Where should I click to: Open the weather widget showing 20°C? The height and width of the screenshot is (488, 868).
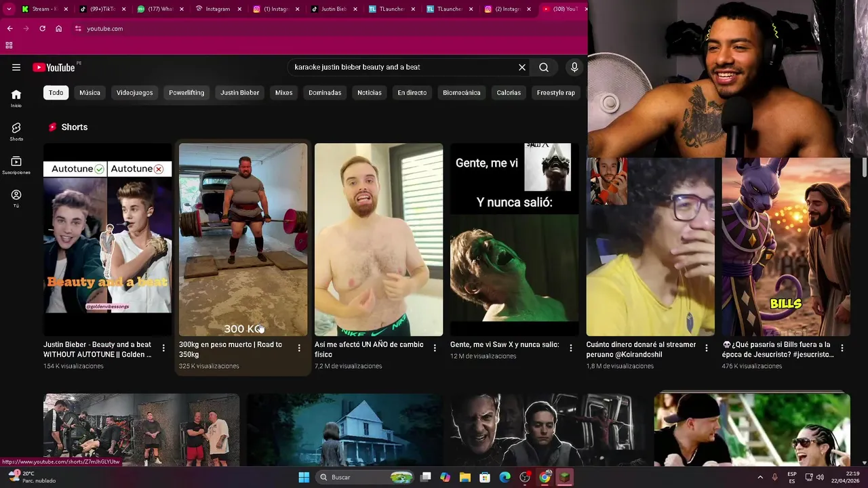[x=31, y=477]
